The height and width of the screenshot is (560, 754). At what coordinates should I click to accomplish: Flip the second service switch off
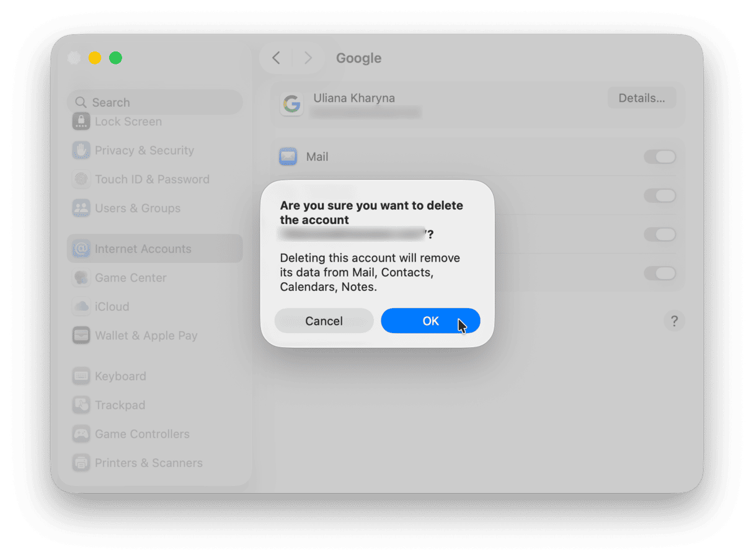pyautogui.click(x=660, y=195)
